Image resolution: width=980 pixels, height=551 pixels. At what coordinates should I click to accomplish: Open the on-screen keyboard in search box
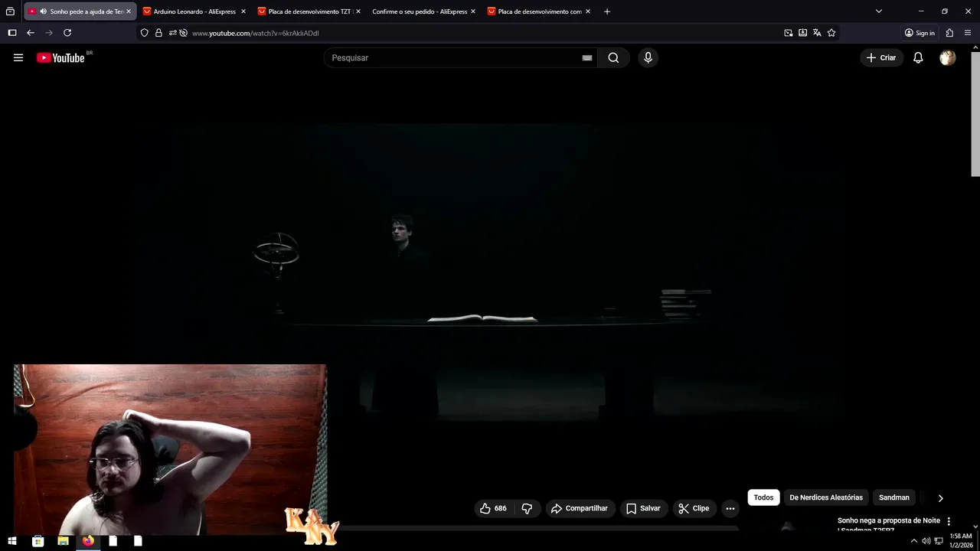pyautogui.click(x=587, y=57)
